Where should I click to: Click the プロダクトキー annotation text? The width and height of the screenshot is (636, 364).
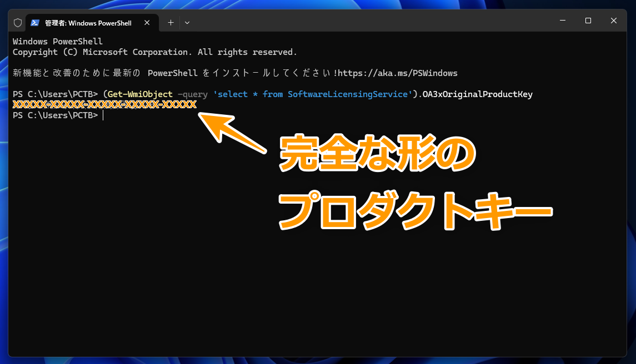pos(414,213)
